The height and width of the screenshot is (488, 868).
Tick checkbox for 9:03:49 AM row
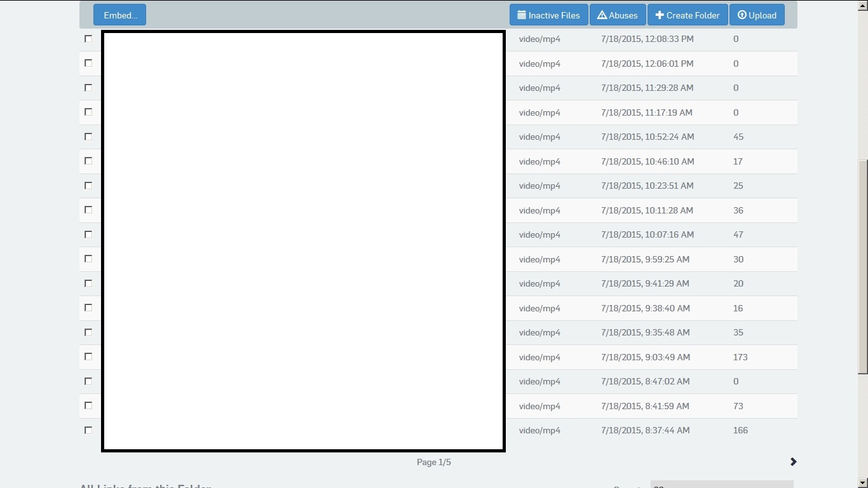pos(88,356)
